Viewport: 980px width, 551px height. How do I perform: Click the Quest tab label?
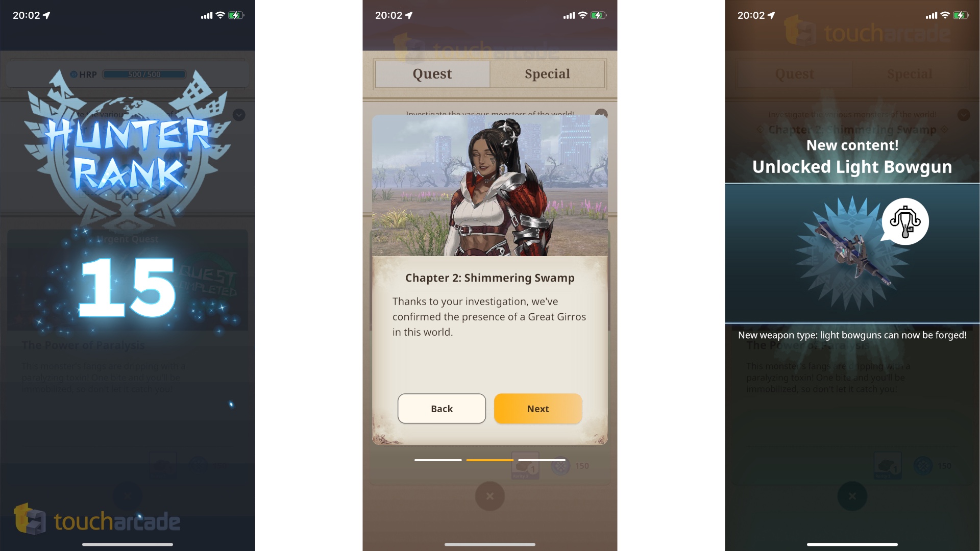(431, 73)
